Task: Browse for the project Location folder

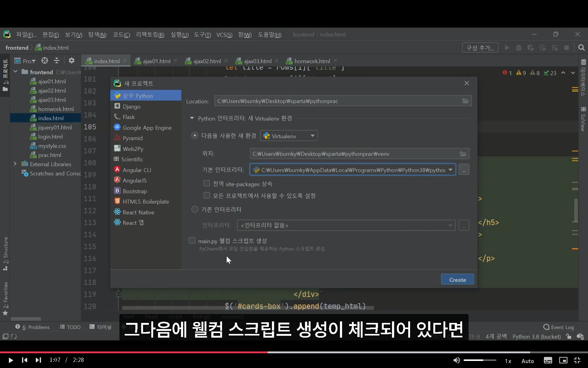Action: [x=465, y=101]
